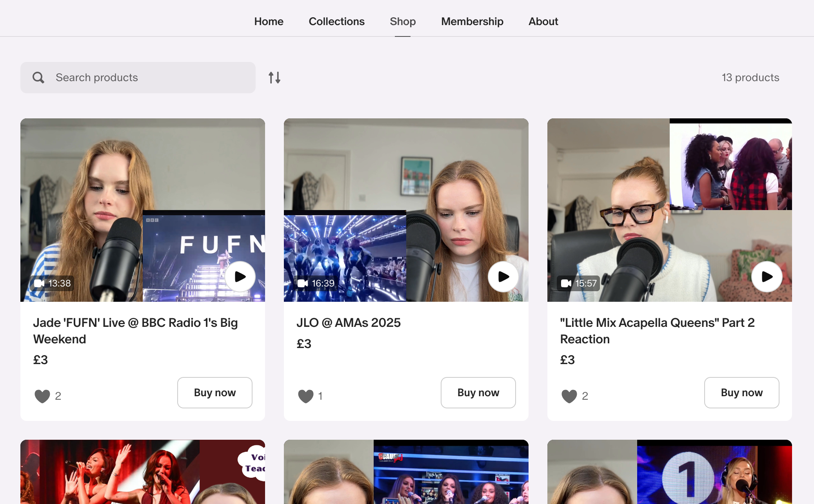This screenshot has width=814, height=504.
Task: Click the £3 price under Jade FUFN
Action: click(40, 360)
